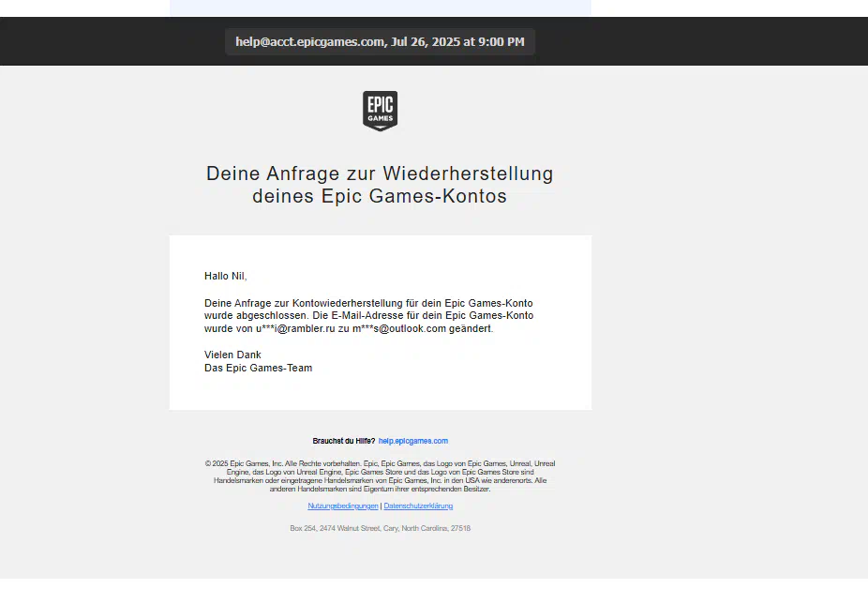This screenshot has height=589, width=868.
Task: Open the Nutzungsbedingungen link
Action: (x=343, y=506)
